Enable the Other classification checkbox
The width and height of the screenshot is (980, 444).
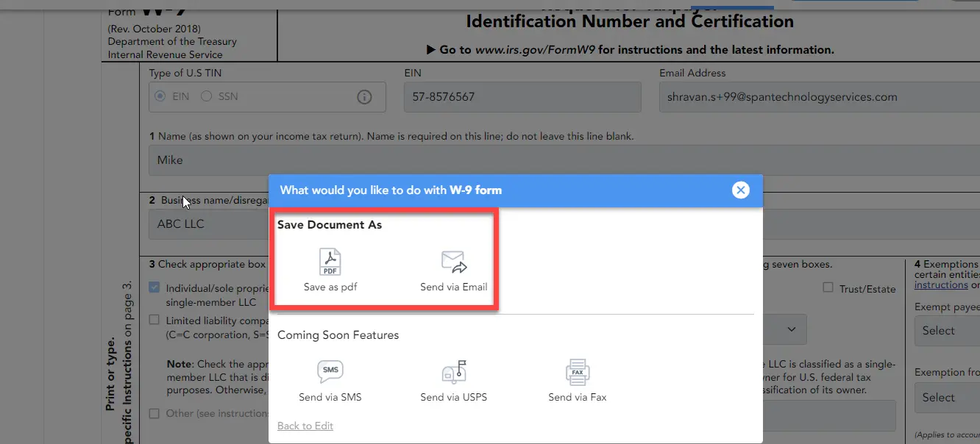pos(155,413)
